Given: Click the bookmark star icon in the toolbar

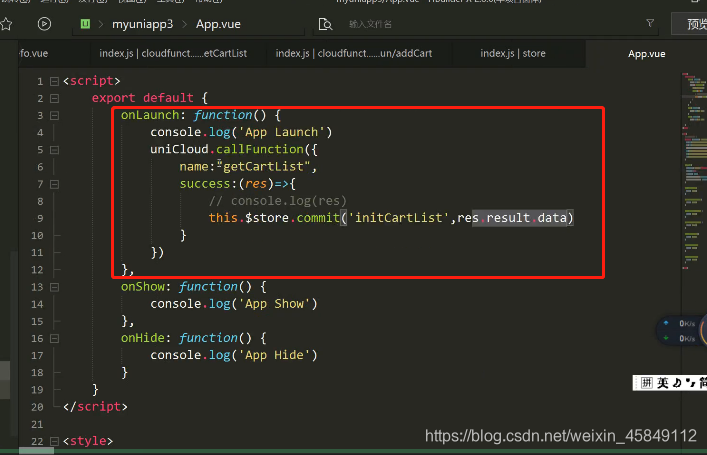Looking at the screenshot, I should (6, 24).
